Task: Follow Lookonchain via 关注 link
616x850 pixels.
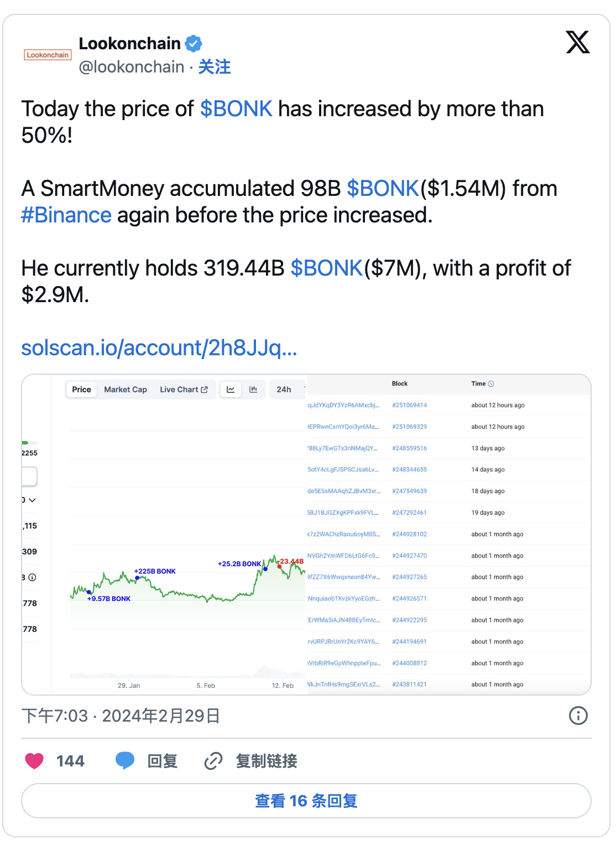Action: 215,67
